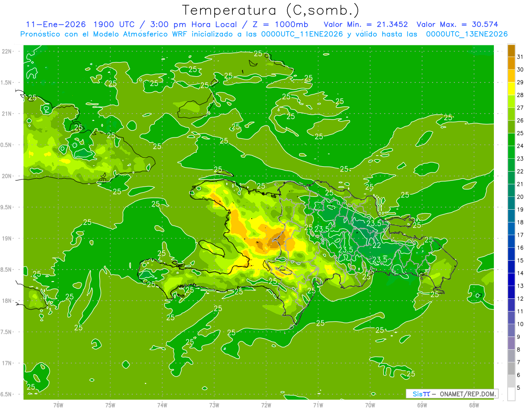Screen dimensions: 532x411
Task: Click the 17N latitude axis label
Action: coord(6,363)
